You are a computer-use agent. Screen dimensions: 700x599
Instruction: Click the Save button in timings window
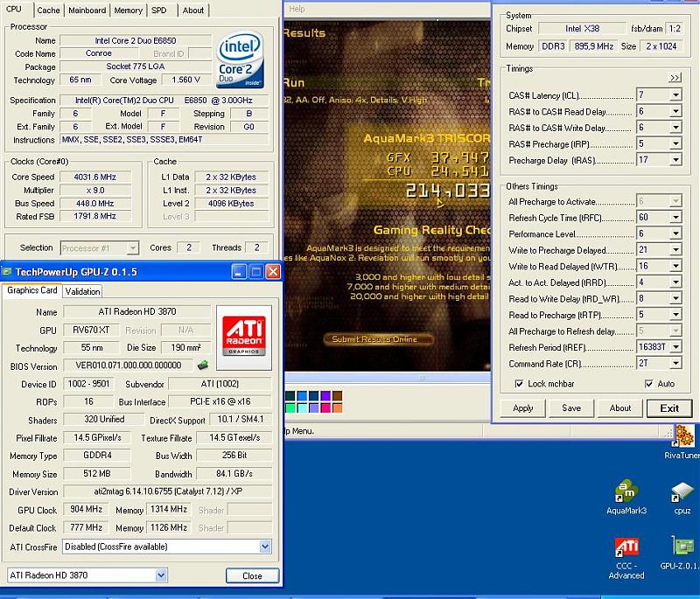[x=571, y=408]
